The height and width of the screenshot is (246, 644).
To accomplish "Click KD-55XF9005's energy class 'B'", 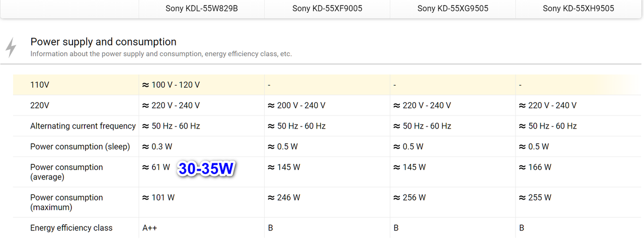I will click(x=271, y=228).
